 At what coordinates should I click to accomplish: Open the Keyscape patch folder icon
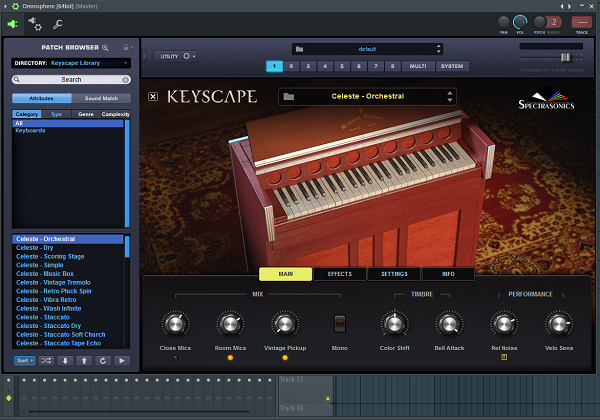point(289,96)
